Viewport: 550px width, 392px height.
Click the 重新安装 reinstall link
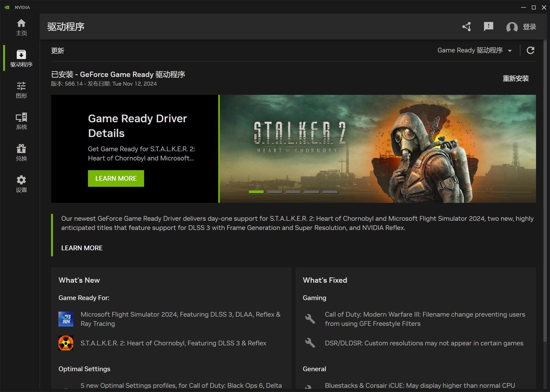click(x=516, y=79)
